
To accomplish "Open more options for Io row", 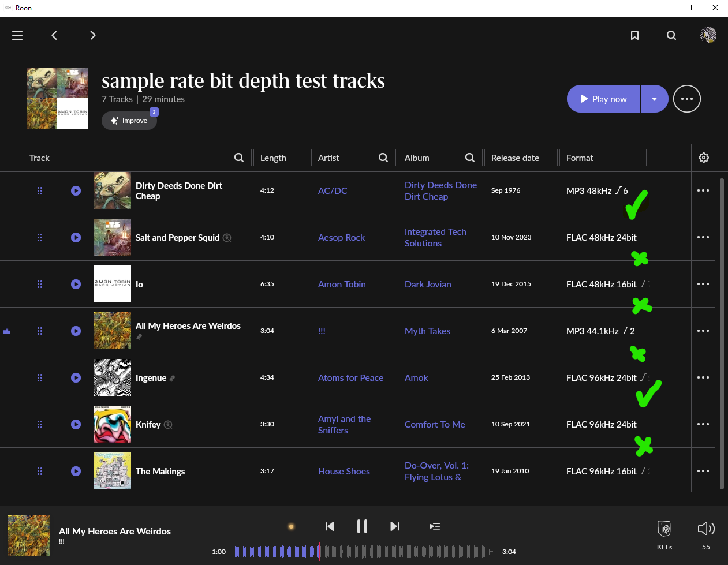I will pyautogui.click(x=703, y=284).
